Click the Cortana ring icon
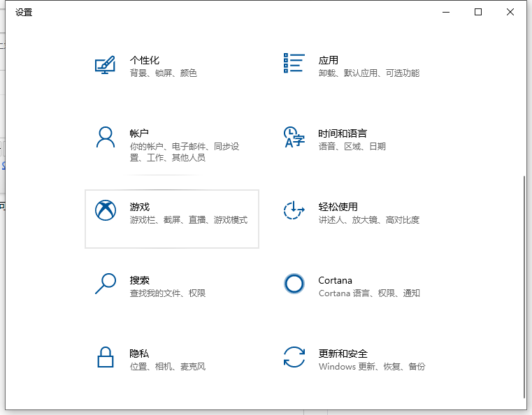Image resolution: width=532 pixels, height=415 pixels. point(294,283)
